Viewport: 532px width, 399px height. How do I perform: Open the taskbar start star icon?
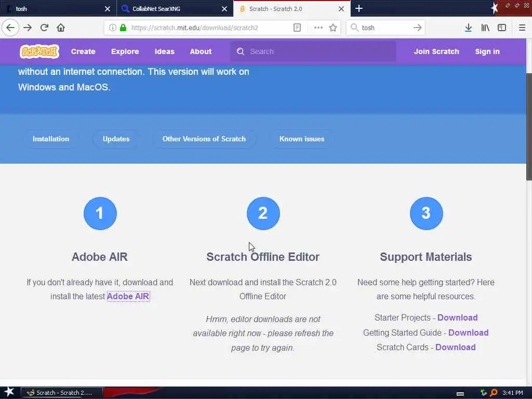tap(9, 392)
